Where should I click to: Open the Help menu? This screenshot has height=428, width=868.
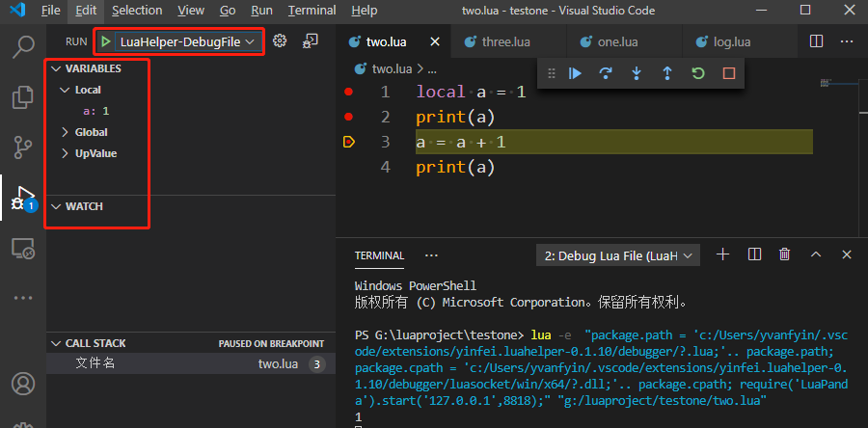[365, 11]
